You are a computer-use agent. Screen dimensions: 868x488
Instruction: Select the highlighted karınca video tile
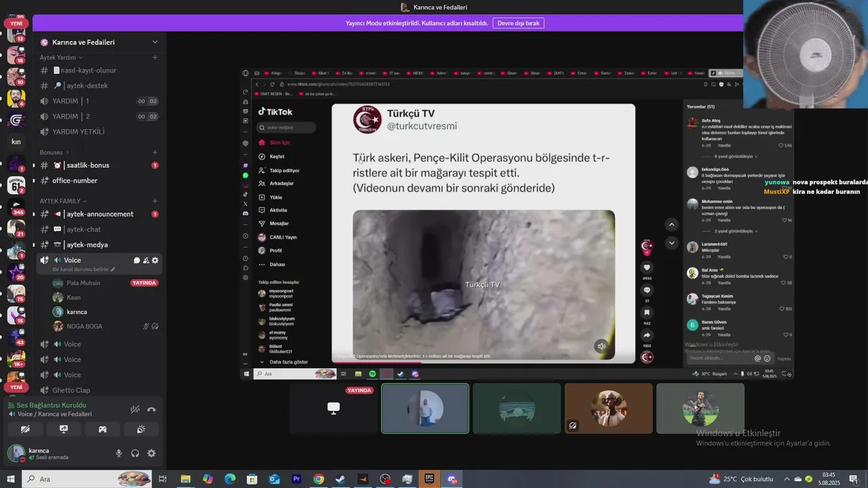tap(425, 409)
